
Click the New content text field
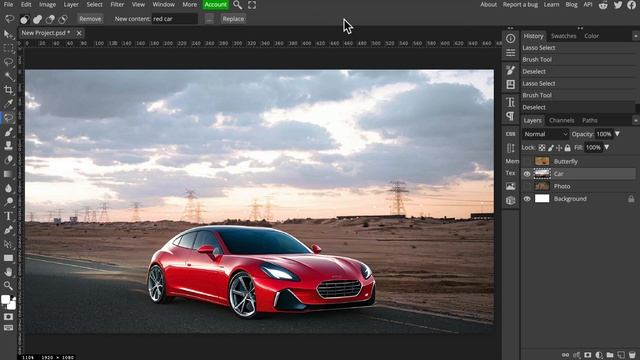[175, 19]
